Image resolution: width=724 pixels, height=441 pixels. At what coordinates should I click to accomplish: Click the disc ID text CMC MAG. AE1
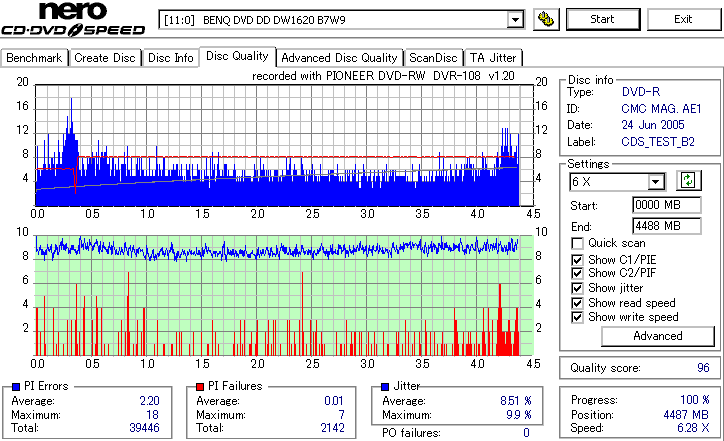(x=661, y=109)
